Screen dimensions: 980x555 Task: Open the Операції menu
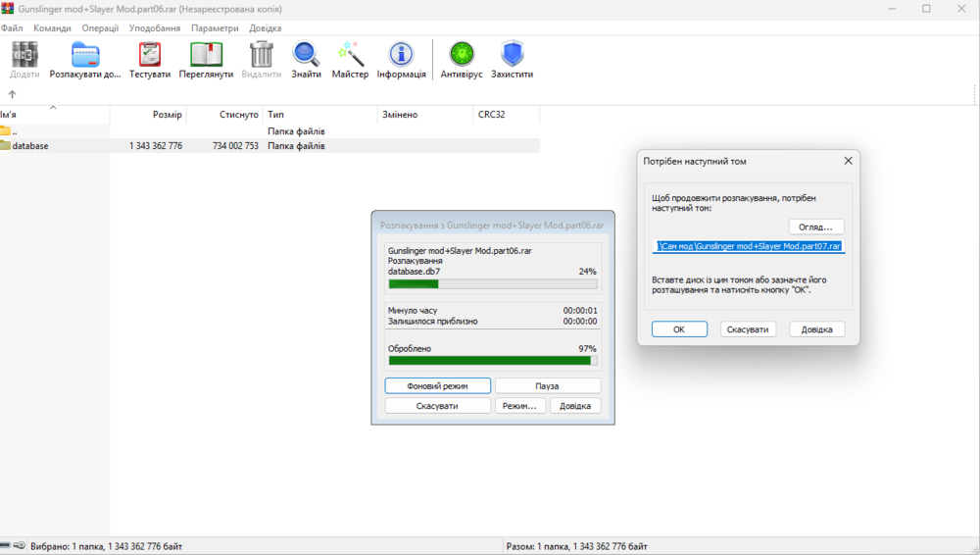[x=100, y=28]
